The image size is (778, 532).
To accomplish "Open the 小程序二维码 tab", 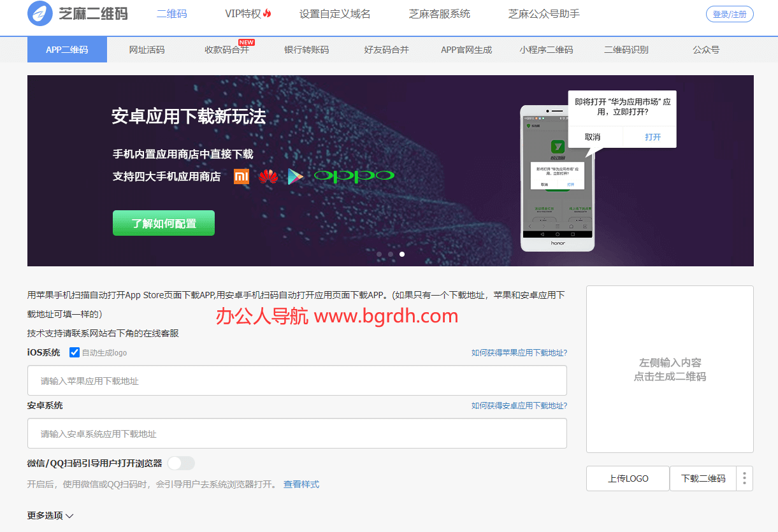I will [546, 50].
